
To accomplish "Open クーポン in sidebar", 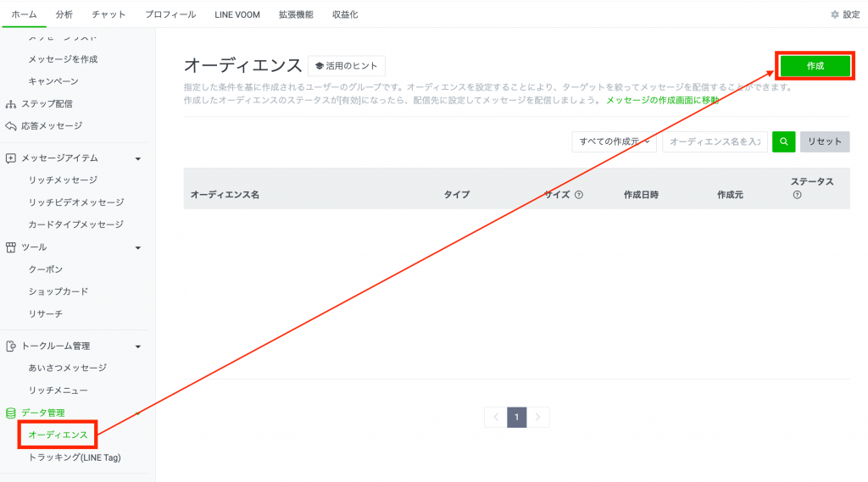I will (x=46, y=269).
